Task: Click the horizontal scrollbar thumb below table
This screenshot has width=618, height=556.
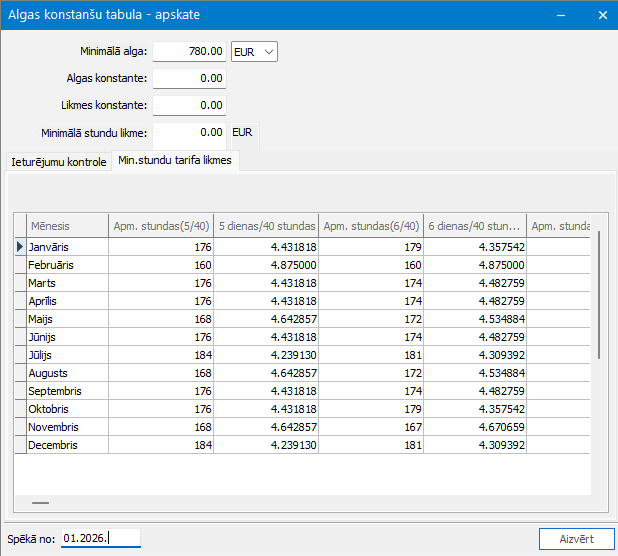Action: pyautogui.click(x=41, y=503)
